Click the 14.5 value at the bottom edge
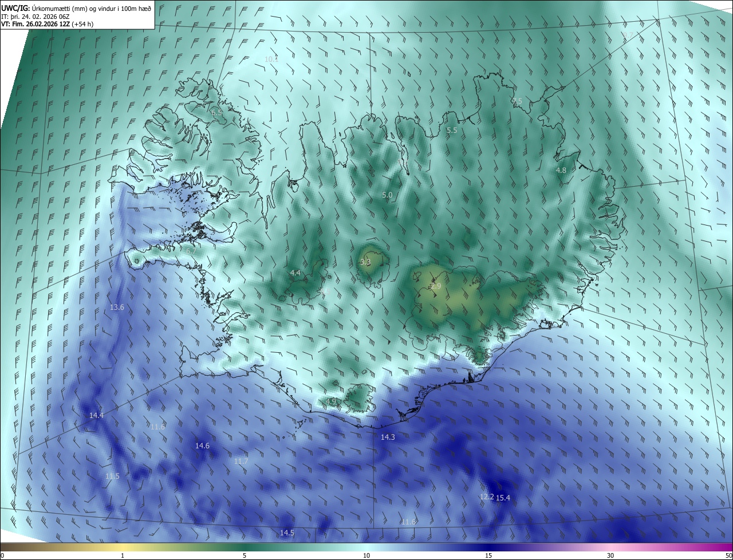The height and width of the screenshot is (560, 733). 287,533
